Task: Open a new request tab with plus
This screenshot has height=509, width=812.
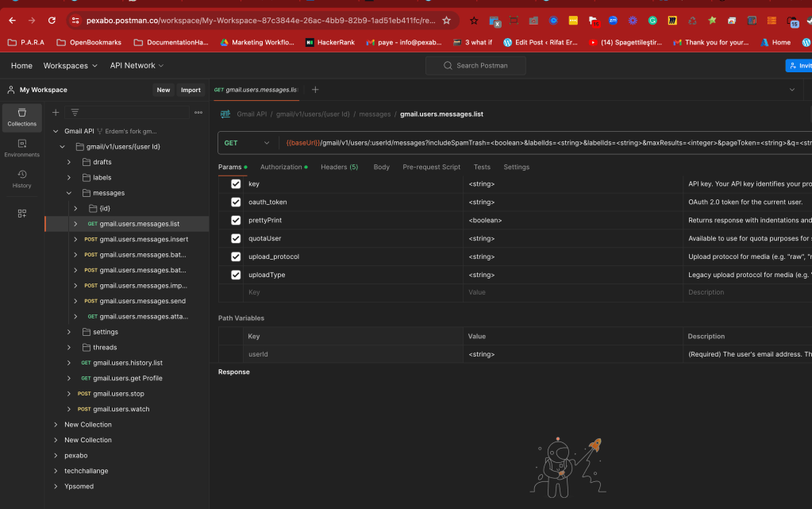Action: pos(315,90)
